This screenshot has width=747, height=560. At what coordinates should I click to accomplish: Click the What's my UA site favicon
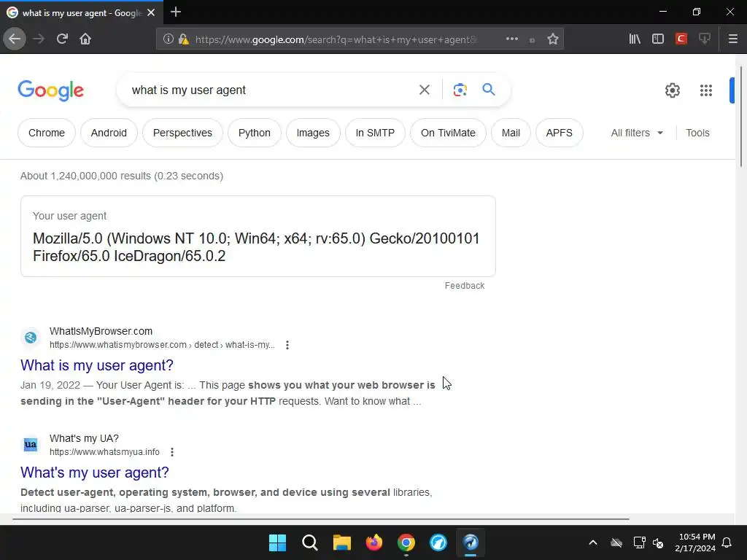31,445
